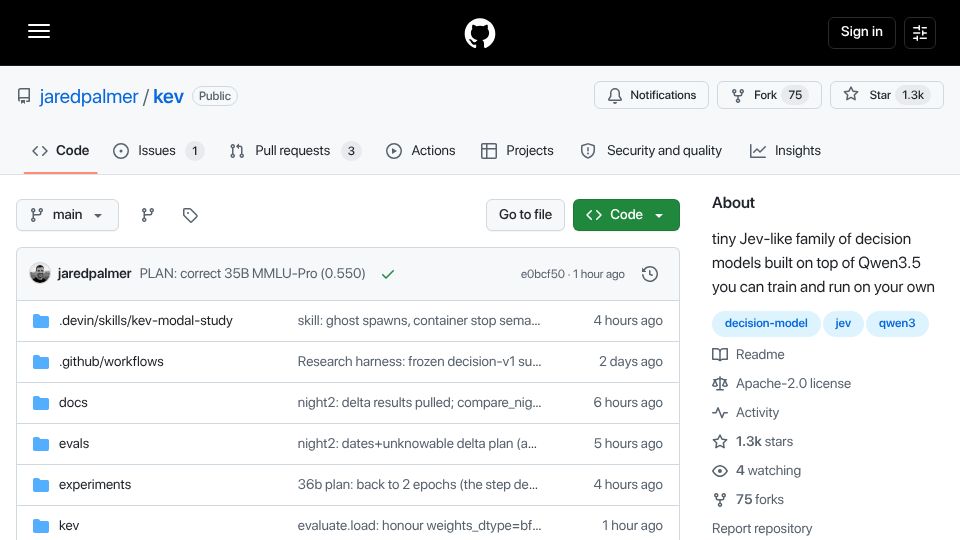Open the appearance settings sliders icon
This screenshot has width=960, height=540.
(x=920, y=32)
